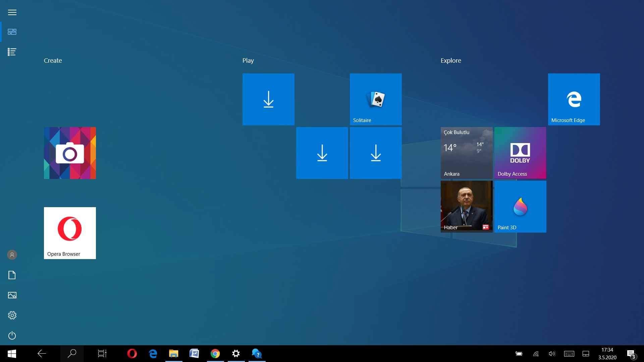This screenshot has height=362, width=644.
Task: Open the touch keyboard tray icon
Action: [569, 354]
